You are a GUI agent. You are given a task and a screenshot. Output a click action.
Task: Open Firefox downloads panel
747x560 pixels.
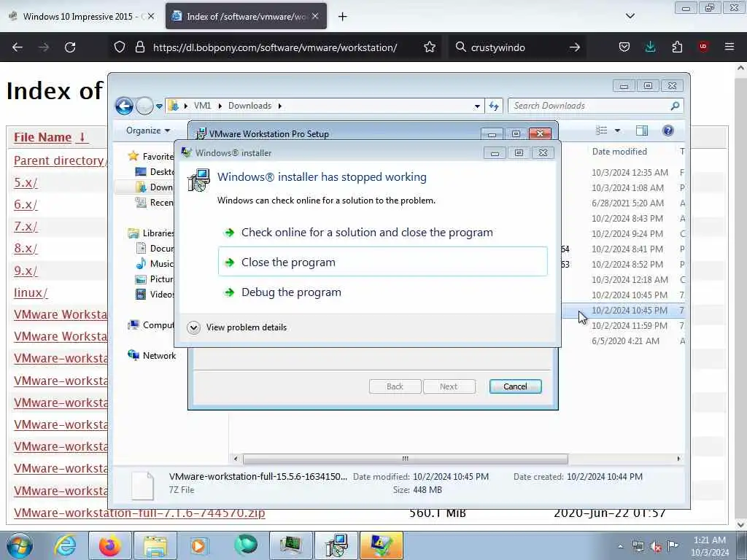(650, 47)
